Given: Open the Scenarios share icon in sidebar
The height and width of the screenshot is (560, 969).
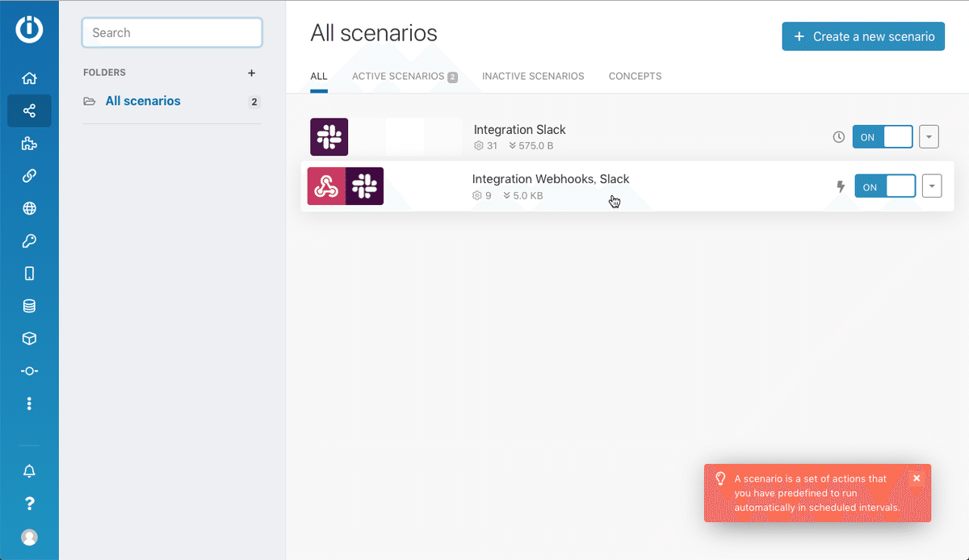Looking at the screenshot, I should click(x=29, y=111).
